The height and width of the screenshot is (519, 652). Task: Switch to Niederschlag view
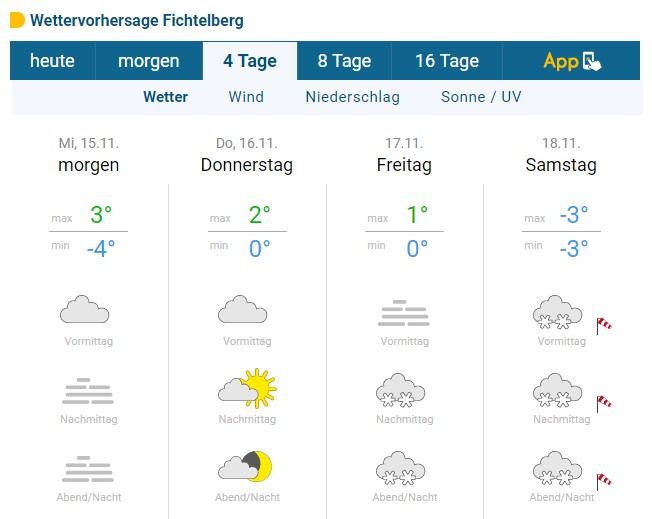click(353, 97)
